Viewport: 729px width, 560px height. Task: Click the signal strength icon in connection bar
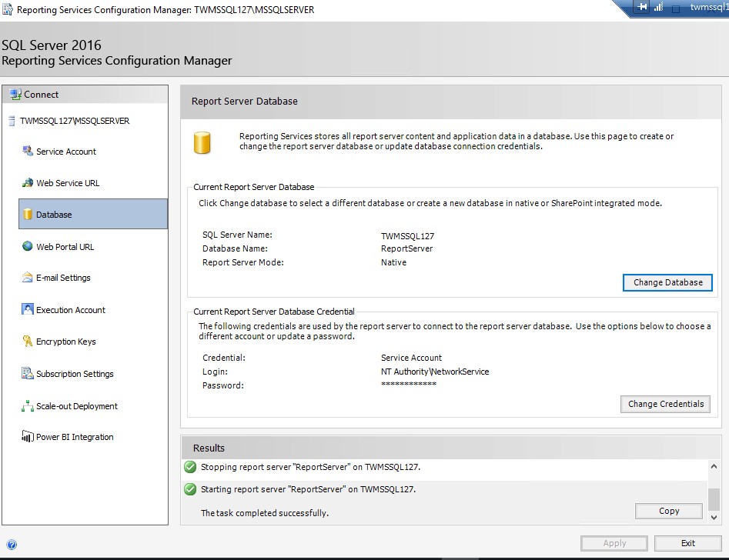point(658,7)
